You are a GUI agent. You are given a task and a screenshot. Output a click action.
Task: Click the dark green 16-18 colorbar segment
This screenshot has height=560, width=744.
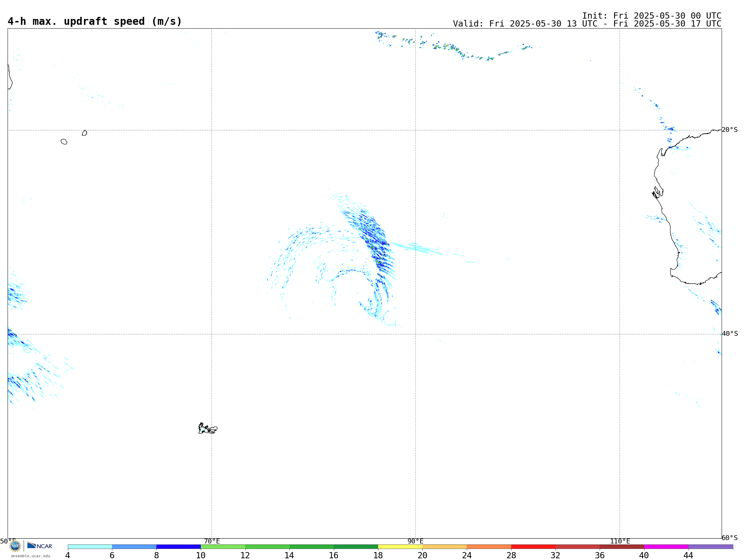tap(356, 547)
